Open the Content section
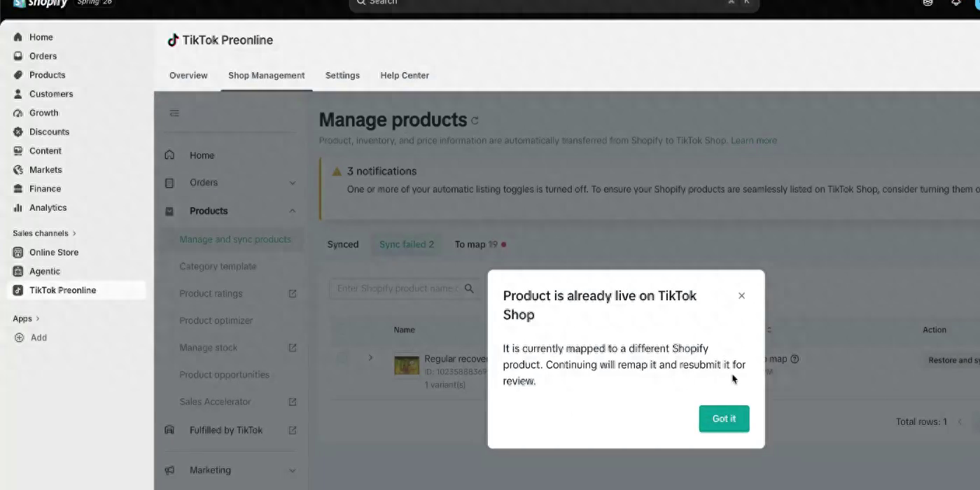The image size is (980, 490). (45, 150)
